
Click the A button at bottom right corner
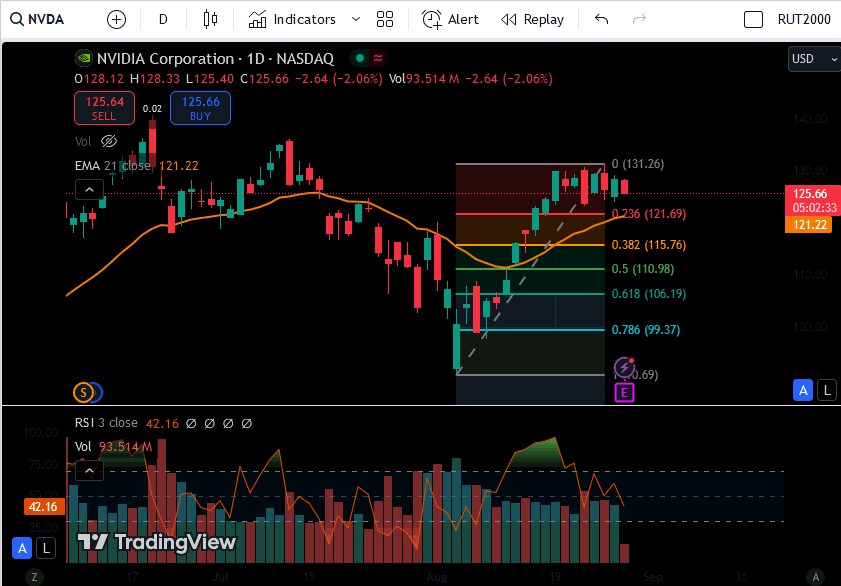[x=815, y=577]
